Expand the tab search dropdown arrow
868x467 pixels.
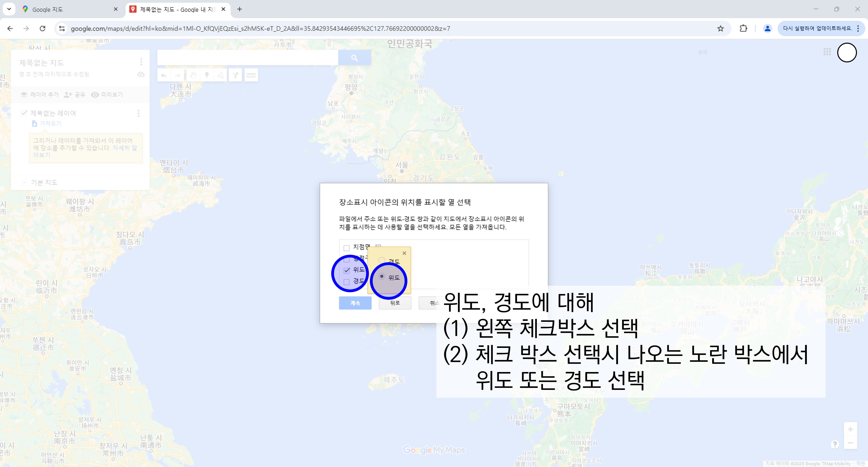[x=9, y=9]
